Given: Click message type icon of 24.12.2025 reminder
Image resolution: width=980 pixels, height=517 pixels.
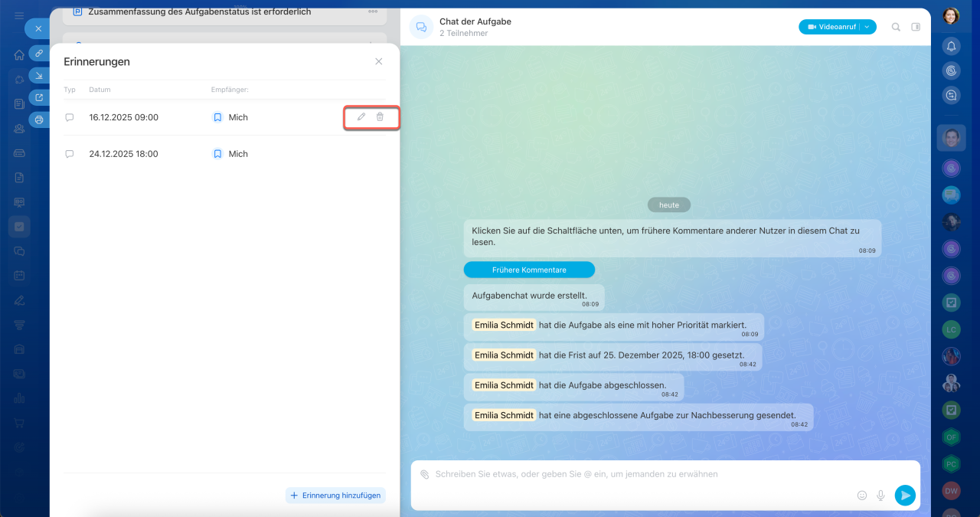Looking at the screenshot, I should (69, 154).
